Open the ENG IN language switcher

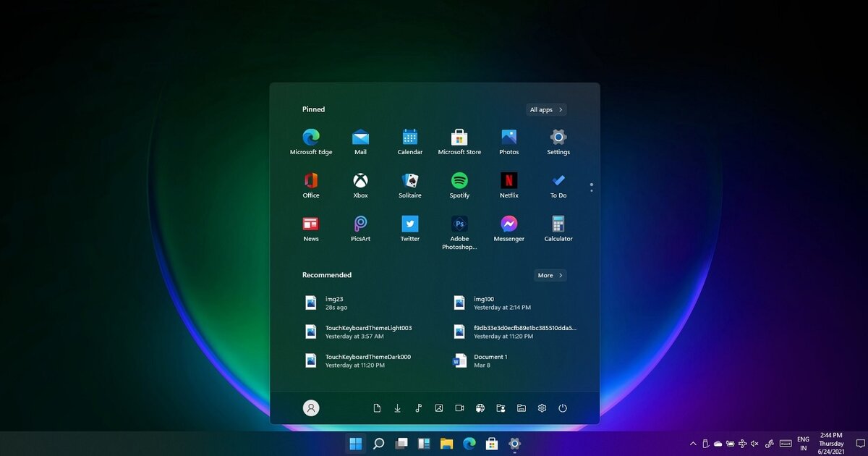click(x=803, y=444)
